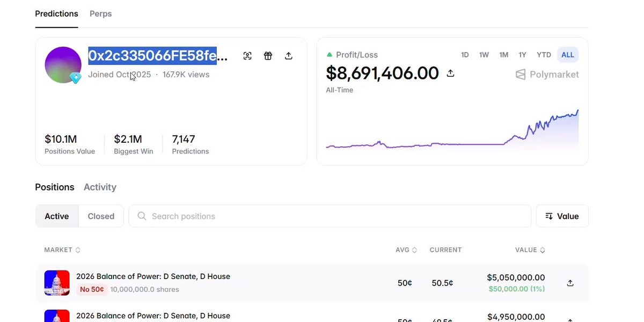Switch to the Perps tab

tap(101, 13)
